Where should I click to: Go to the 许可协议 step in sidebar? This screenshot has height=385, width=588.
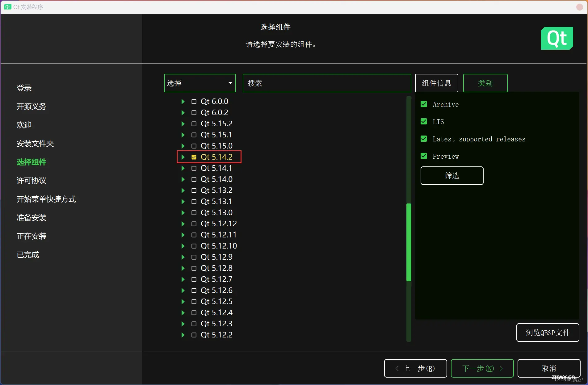point(31,181)
